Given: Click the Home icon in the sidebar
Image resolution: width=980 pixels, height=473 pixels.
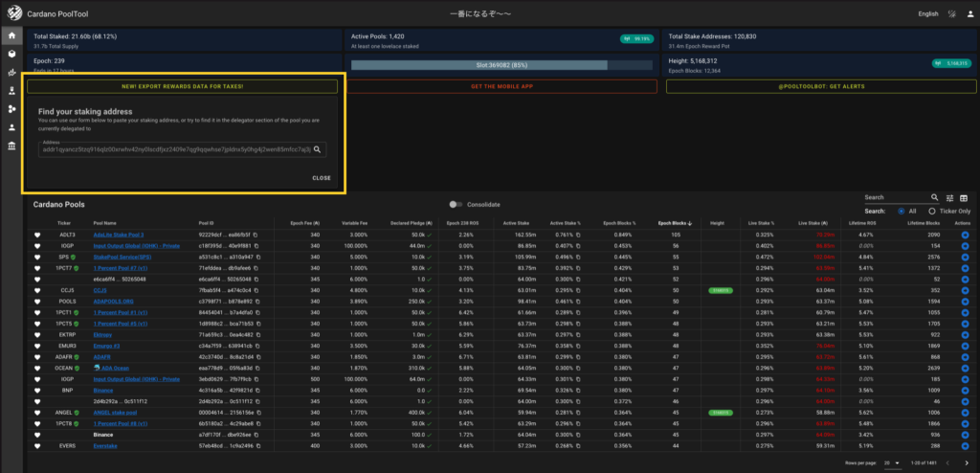Looking at the screenshot, I should point(11,36).
